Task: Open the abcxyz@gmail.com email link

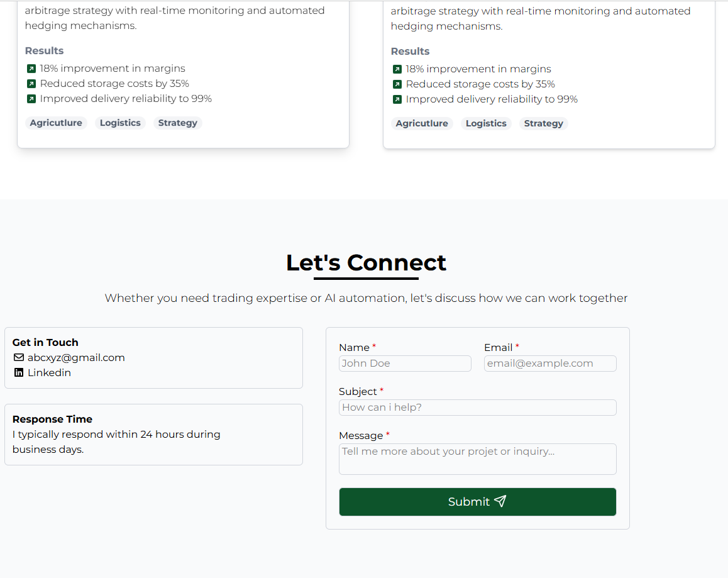Action: pos(76,358)
